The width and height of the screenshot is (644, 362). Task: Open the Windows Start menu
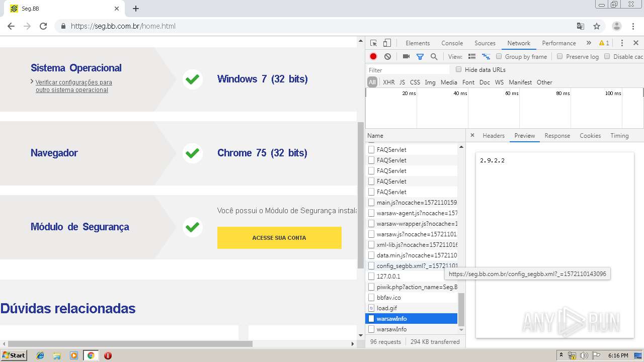14,355
